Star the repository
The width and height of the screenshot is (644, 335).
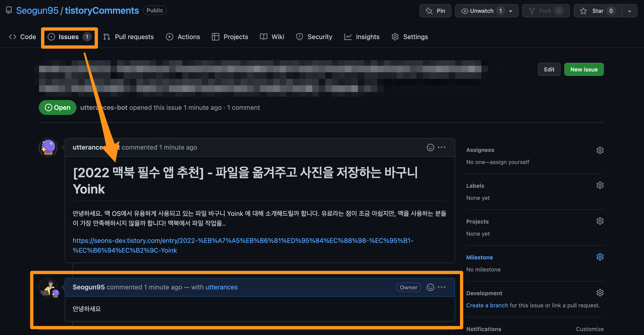[597, 11]
